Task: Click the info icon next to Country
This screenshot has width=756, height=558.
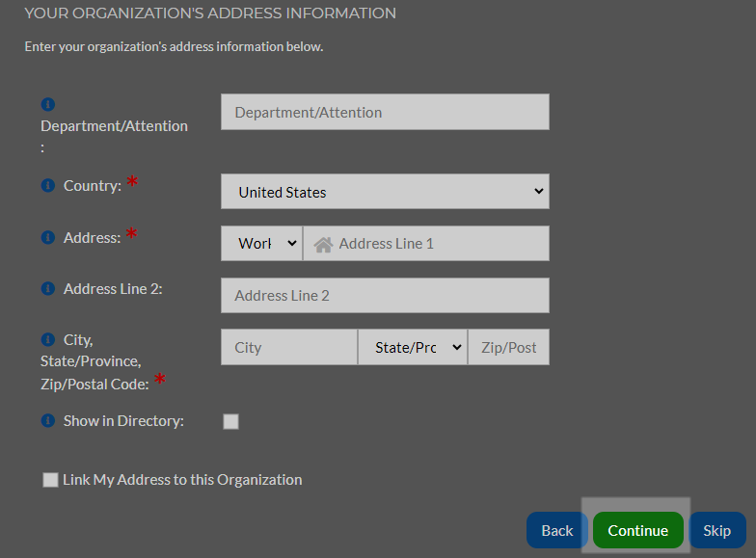Action: [x=48, y=185]
